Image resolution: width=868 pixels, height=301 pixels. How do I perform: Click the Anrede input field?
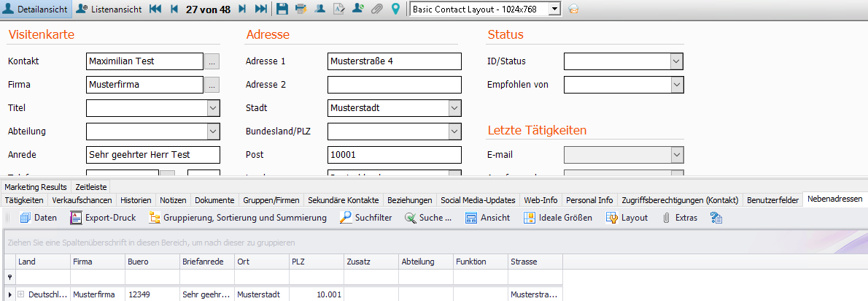tap(153, 155)
